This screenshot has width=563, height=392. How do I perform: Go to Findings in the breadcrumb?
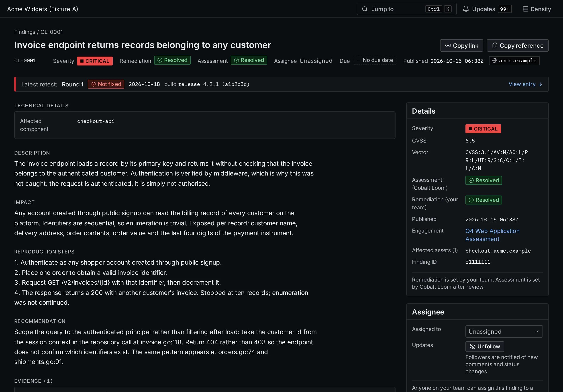coord(25,32)
